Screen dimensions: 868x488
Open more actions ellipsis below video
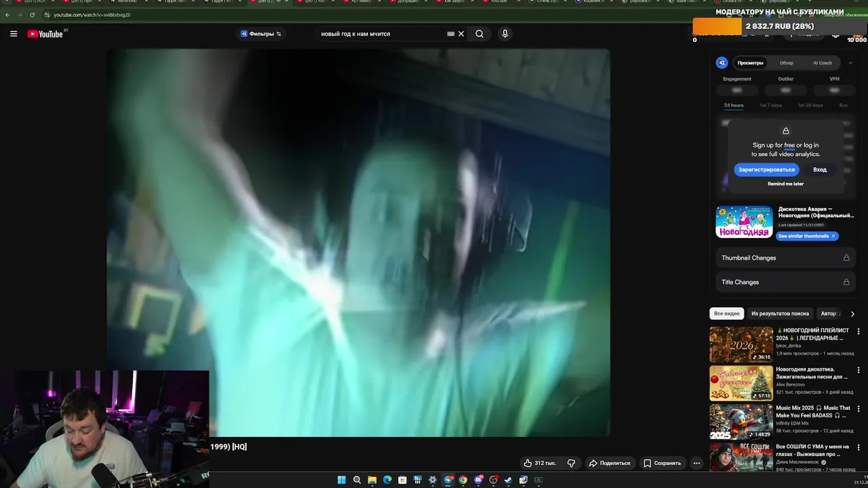point(696,463)
